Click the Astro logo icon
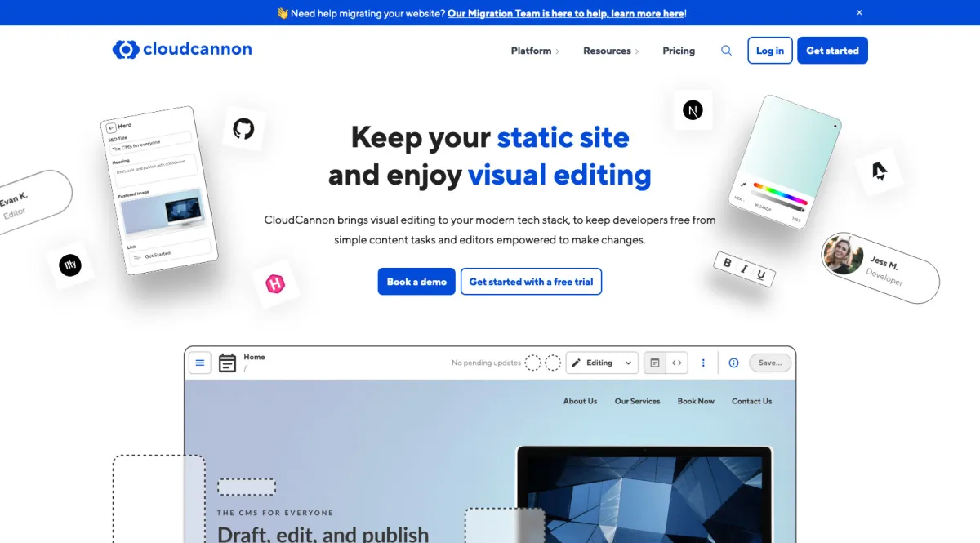The height and width of the screenshot is (543, 980). pyautogui.click(x=879, y=171)
